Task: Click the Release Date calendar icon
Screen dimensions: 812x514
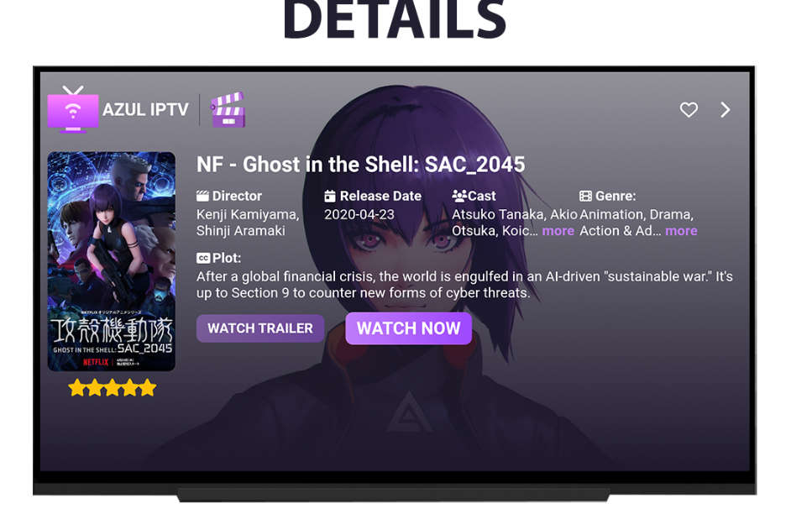Action: click(x=330, y=196)
